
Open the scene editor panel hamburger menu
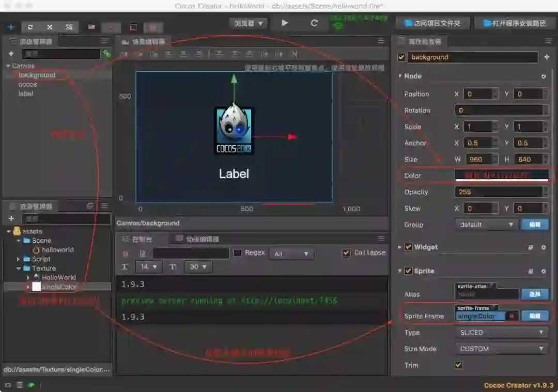tap(381, 41)
